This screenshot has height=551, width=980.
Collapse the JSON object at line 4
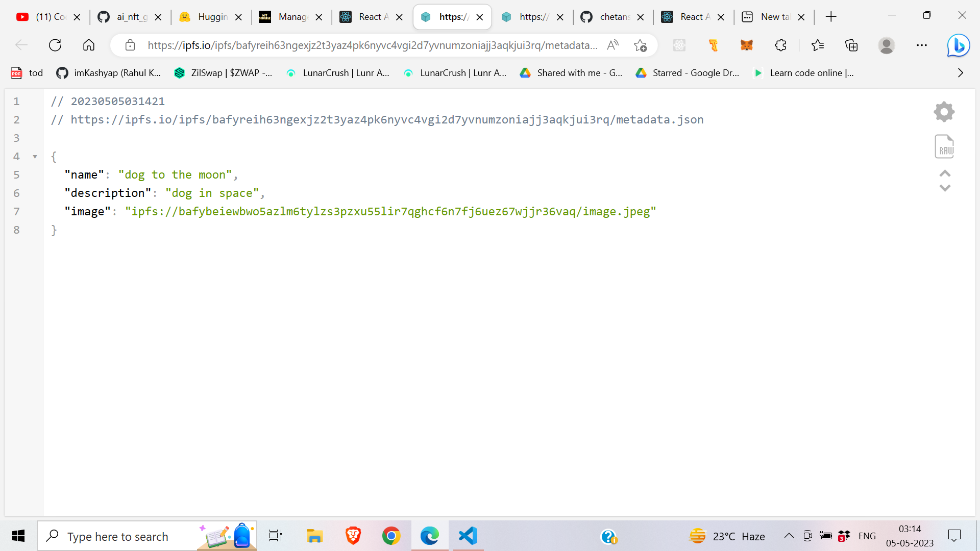tap(35, 157)
